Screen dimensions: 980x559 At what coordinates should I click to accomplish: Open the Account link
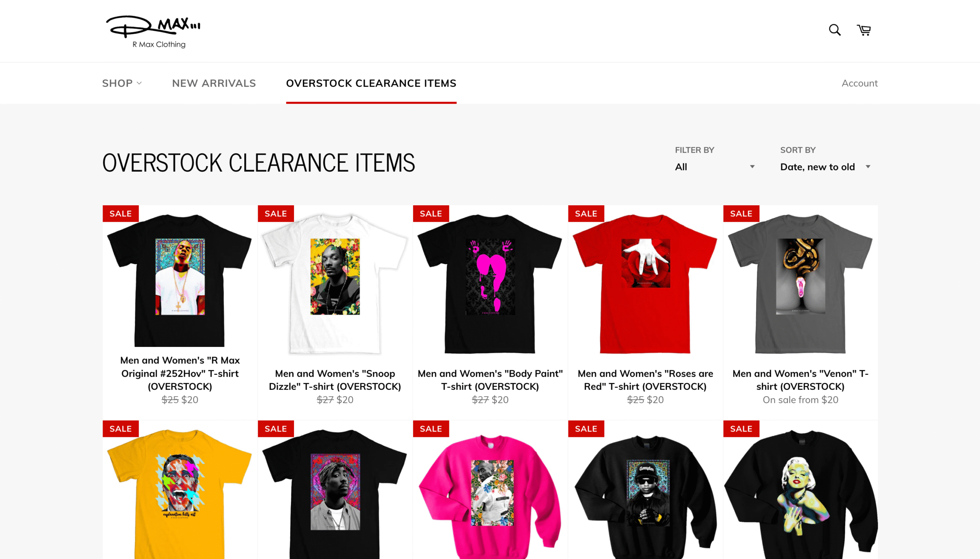[859, 83]
